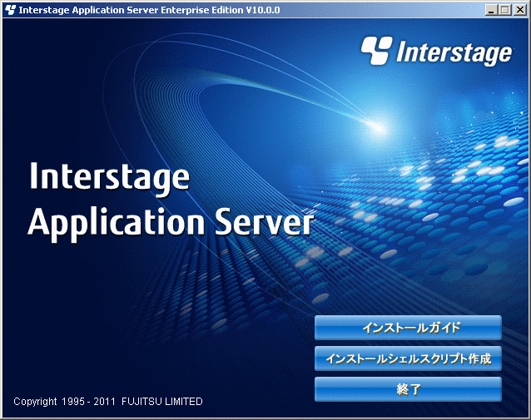Maximize the Interstage installer window
Screen dimensions: 531x420
click(504, 10)
